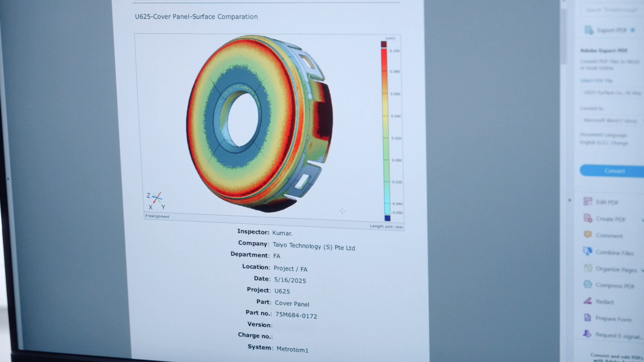The width and height of the screenshot is (644, 362).
Task: Collapse the right tools pane arrow
Action: pyautogui.click(x=570, y=200)
